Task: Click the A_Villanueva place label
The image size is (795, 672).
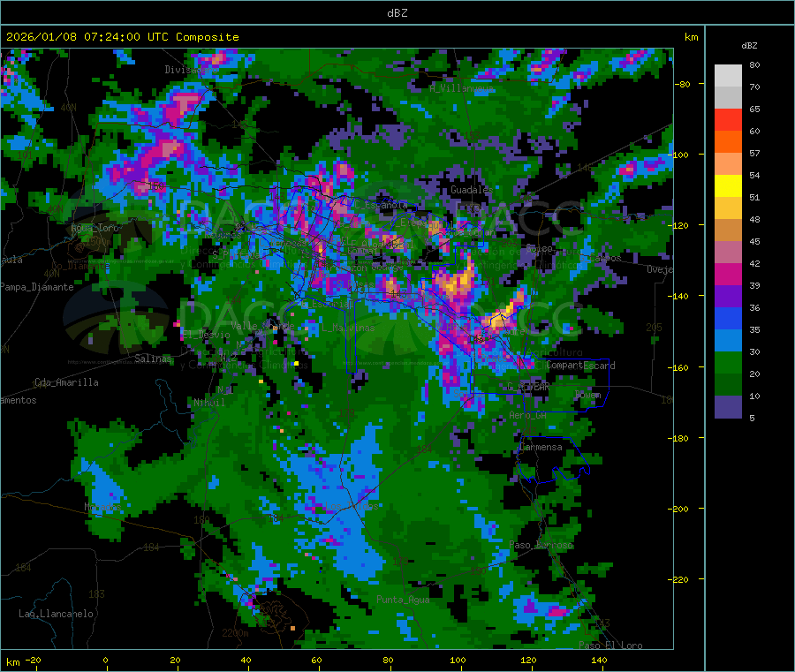Action: point(461,88)
